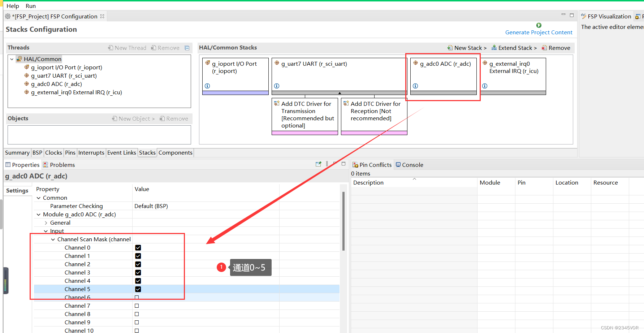Select g_uart7 UART in thread tree
Viewport: 644px width, 333px height.
(x=60, y=76)
